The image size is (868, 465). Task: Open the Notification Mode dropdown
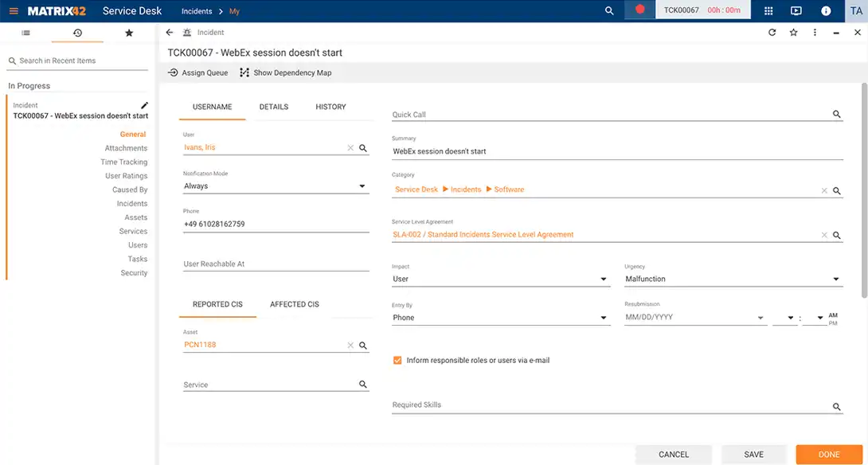click(363, 186)
